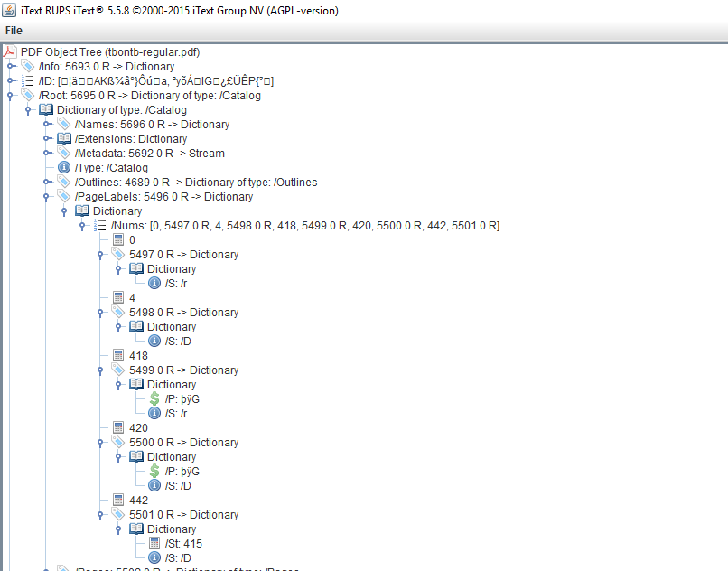The image size is (728, 571).
Task: Click the tag icon beside /Metadata: 5692 0 R
Action: 63,153
